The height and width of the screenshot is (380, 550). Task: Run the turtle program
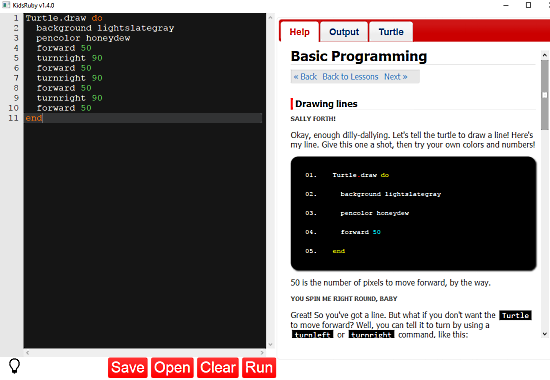click(x=259, y=368)
